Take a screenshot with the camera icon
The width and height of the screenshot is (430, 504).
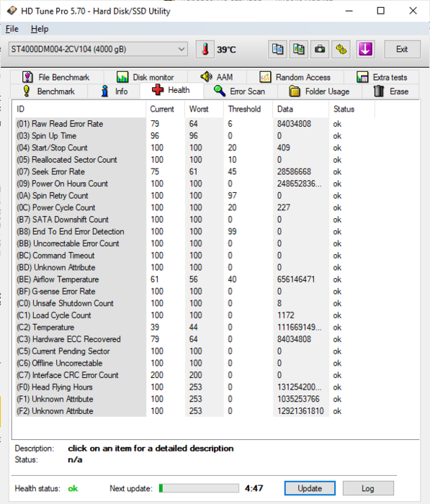pyautogui.click(x=319, y=50)
